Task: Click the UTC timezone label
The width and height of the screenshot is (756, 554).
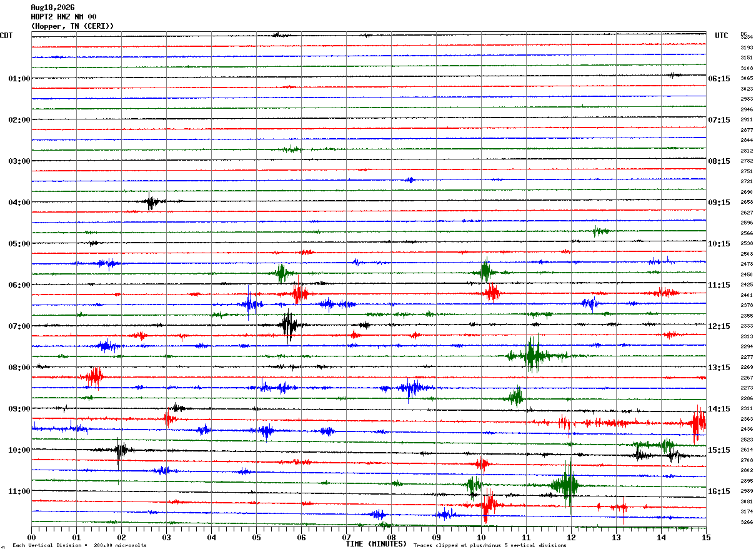Action: 722,36
